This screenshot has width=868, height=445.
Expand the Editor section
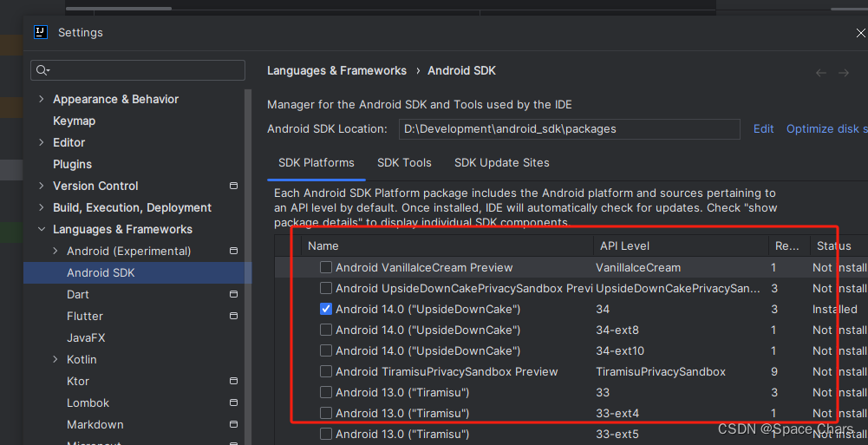tap(42, 142)
